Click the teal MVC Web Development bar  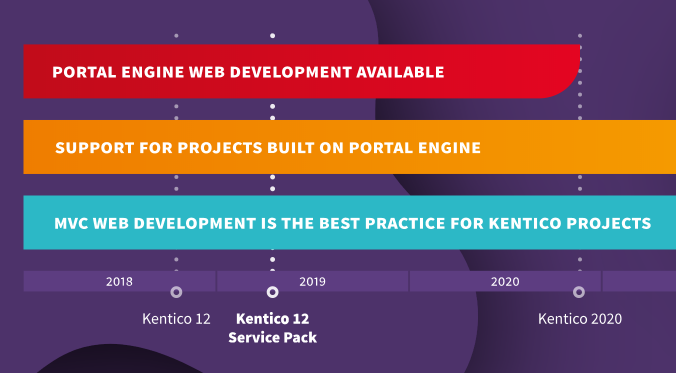tap(350, 223)
